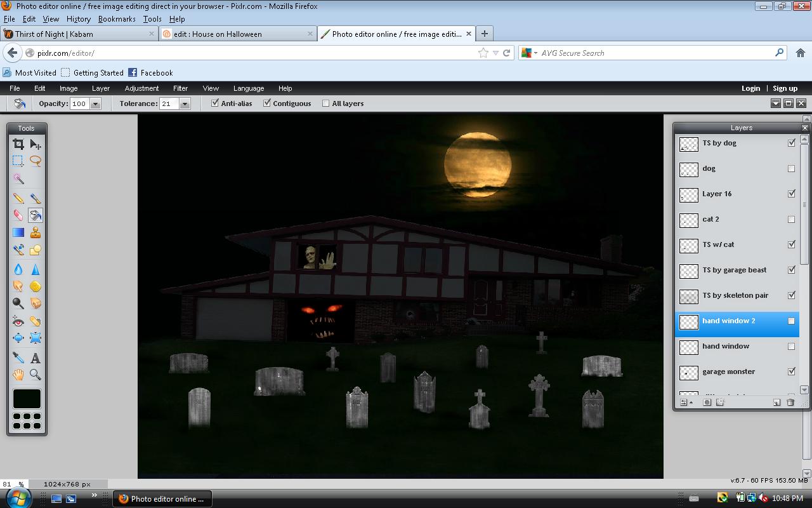Image resolution: width=812 pixels, height=508 pixels.
Task: Select the Crop tool
Action: click(18, 144)
